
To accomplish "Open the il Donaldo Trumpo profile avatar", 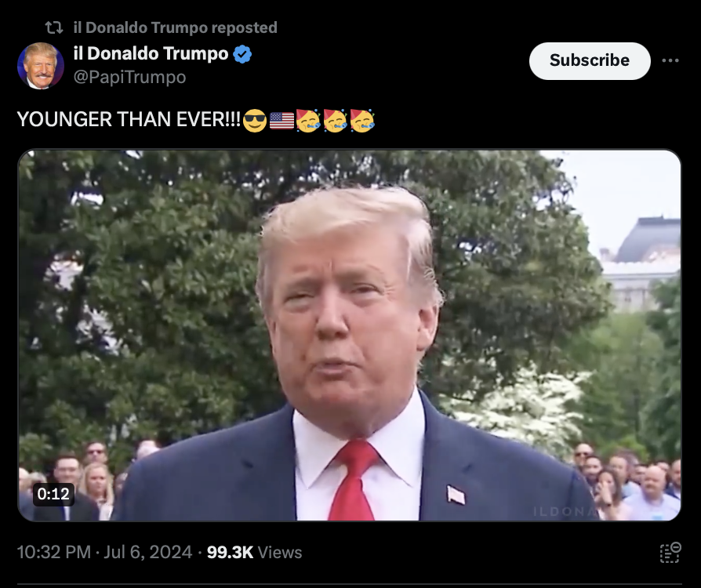I will [41, 66].
